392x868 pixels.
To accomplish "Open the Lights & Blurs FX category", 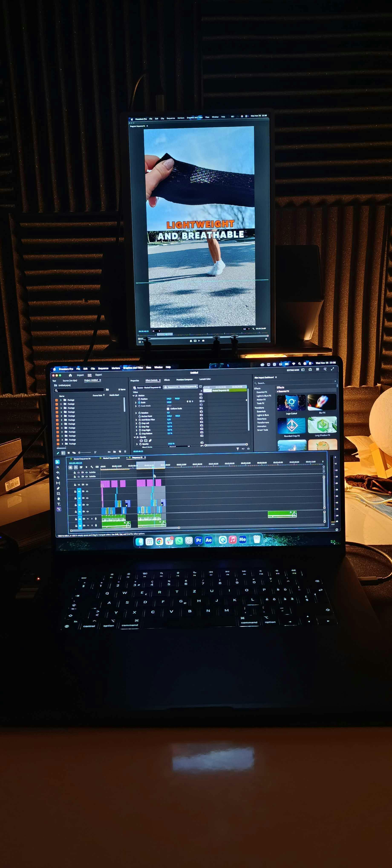I will tap(264, 395).
